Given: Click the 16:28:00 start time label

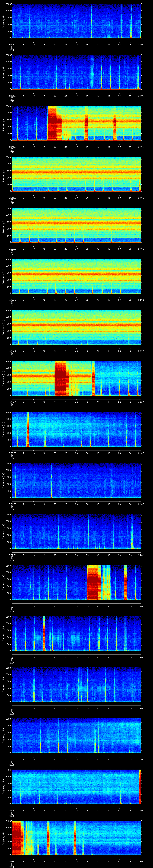Looking at the screenshot, I should click(12, 351).
